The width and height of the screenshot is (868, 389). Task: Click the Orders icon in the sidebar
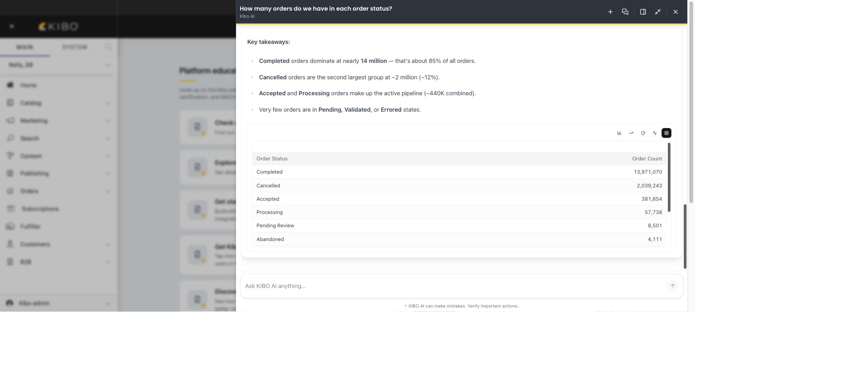point(10,191)
